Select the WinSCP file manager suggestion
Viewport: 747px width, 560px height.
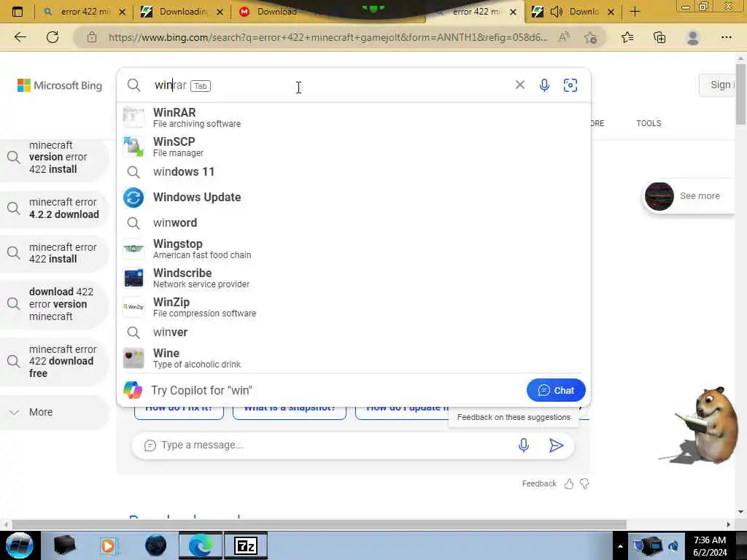pos(354,147)
